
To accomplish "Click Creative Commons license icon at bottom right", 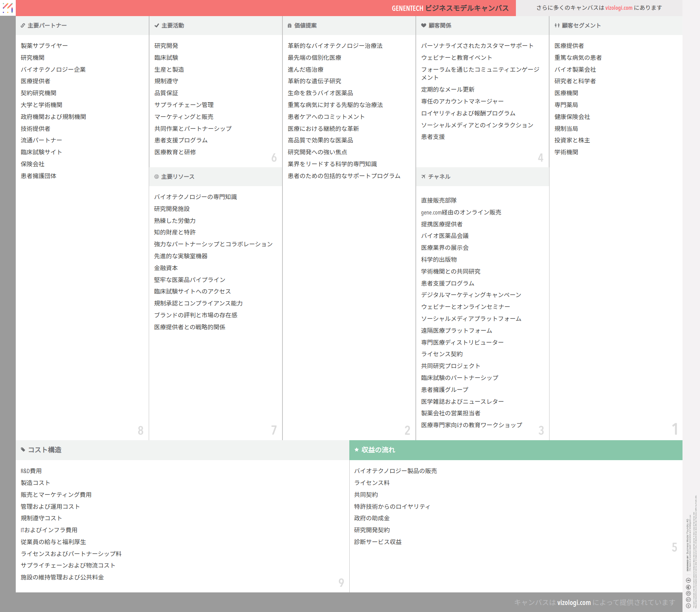I will coord(688,605).
